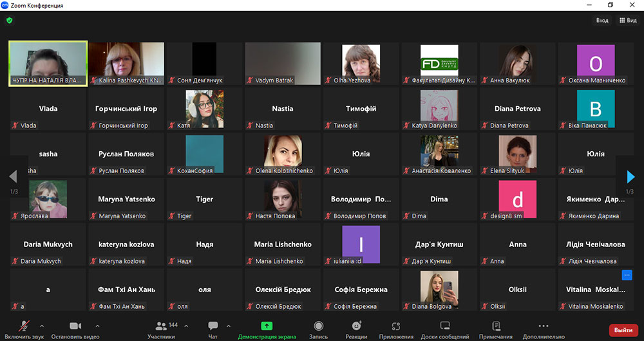Click КоханСофия teal avatar tile
The width and height of the screenshot is (644, 341).
[x=205, y=154]
